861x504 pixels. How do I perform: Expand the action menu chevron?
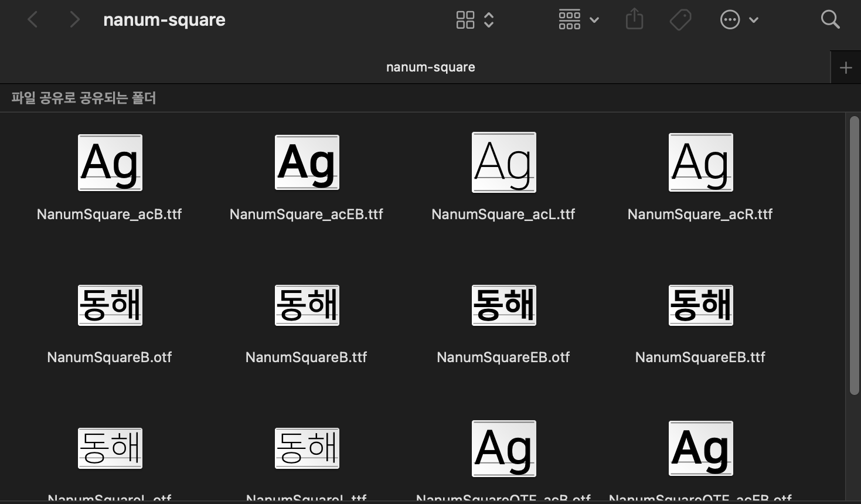tap(754, 20)
